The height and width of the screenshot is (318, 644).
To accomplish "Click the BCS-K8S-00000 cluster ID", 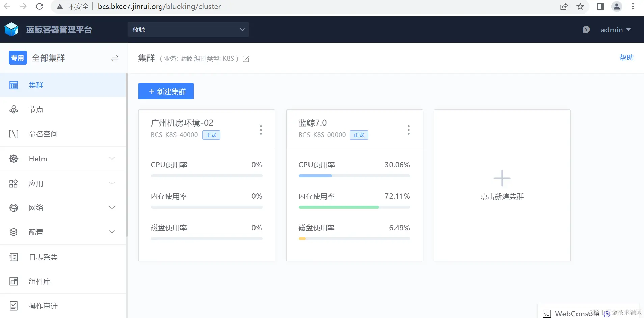I will 322,135.
